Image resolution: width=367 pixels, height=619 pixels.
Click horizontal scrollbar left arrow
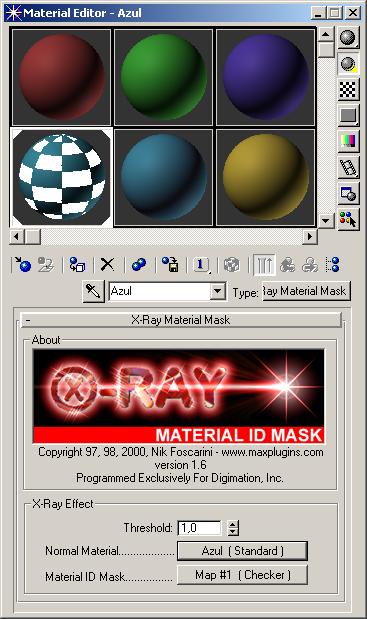point(17,236)
